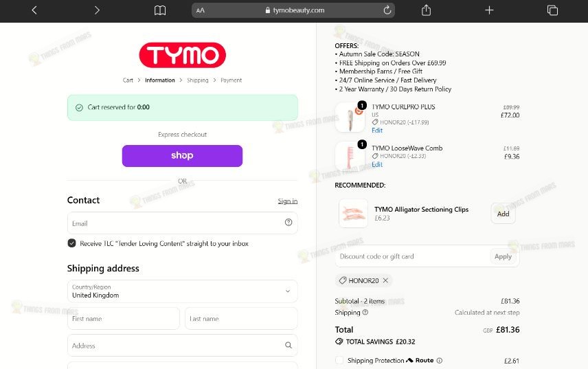The image size is (588, 369).
Task: Select the Information breadcrumb step
Action: click(x=160, y=80)
